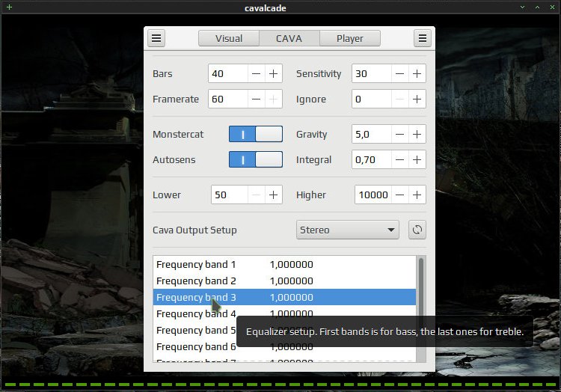Click the Gravity input field
This screenshot has width=561, height=392.
[x=371, y=134]
